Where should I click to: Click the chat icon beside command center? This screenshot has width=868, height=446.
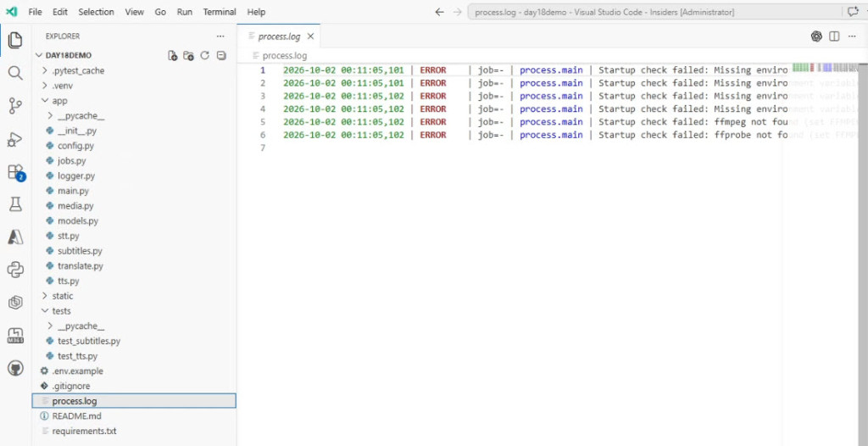coord(853,12)
